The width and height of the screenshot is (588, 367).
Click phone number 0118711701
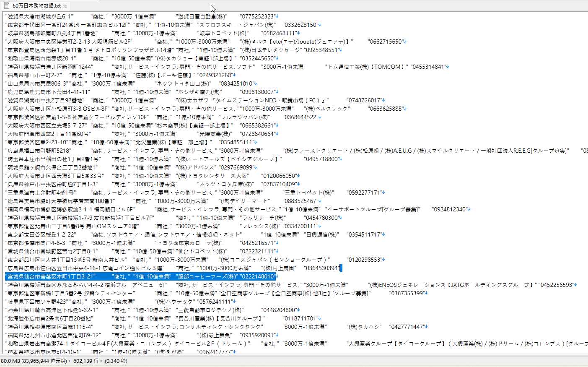300,318
